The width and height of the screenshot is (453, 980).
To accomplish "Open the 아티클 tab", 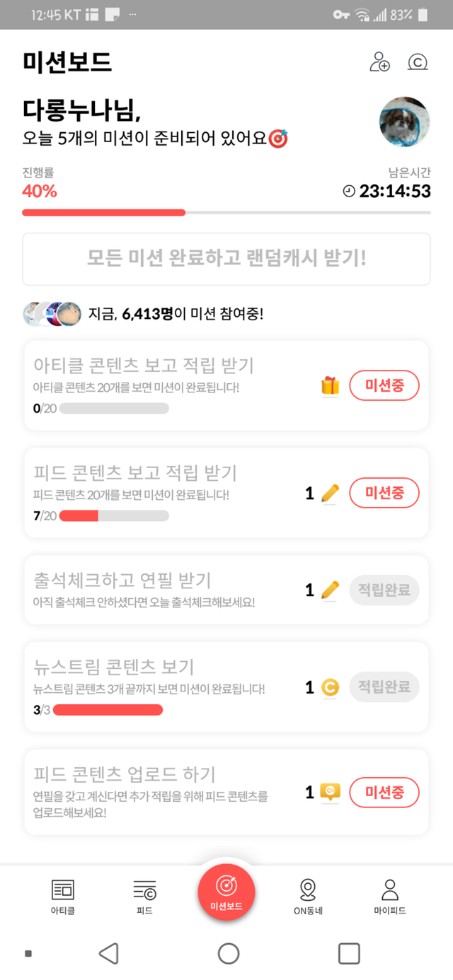I will 63,897.
